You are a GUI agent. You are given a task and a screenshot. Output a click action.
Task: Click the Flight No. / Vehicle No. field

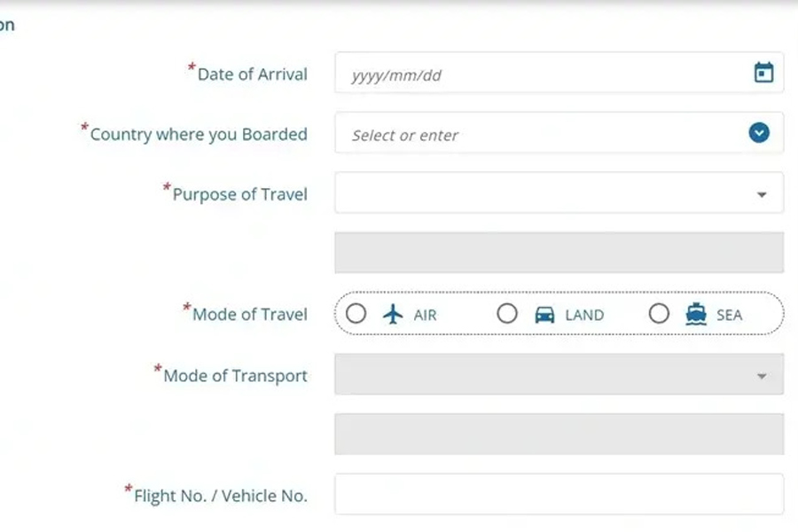point(559,494)
